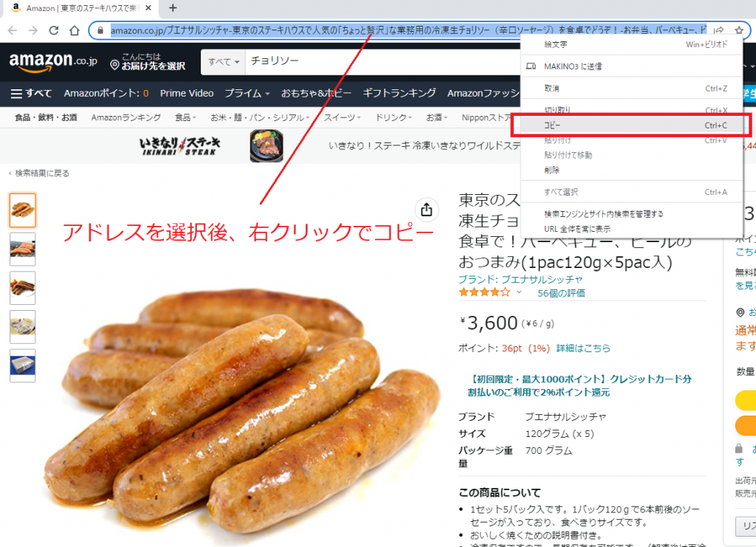Close the Amazon browser tab
Viewport: 756px width, 547px height.
pyautogui.click(x=148, y=7)
